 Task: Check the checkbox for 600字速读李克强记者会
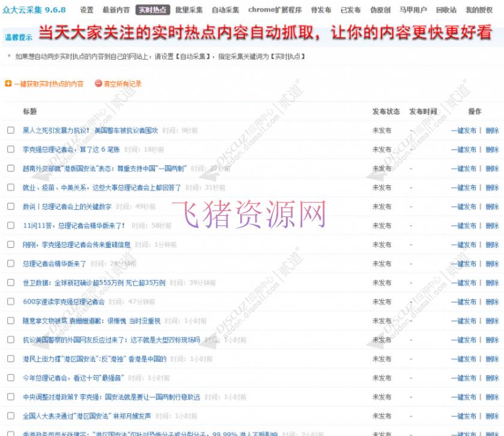pos(10,301)
